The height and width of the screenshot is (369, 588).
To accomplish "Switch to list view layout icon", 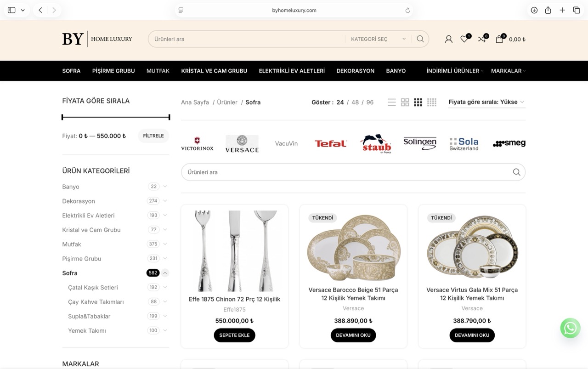I will pyautogui.click(x=392, y=102).
